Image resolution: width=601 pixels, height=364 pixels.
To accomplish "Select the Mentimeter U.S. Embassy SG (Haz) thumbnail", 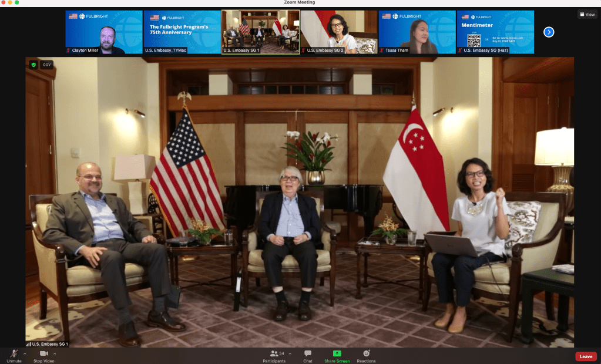I will pos(495,32).
